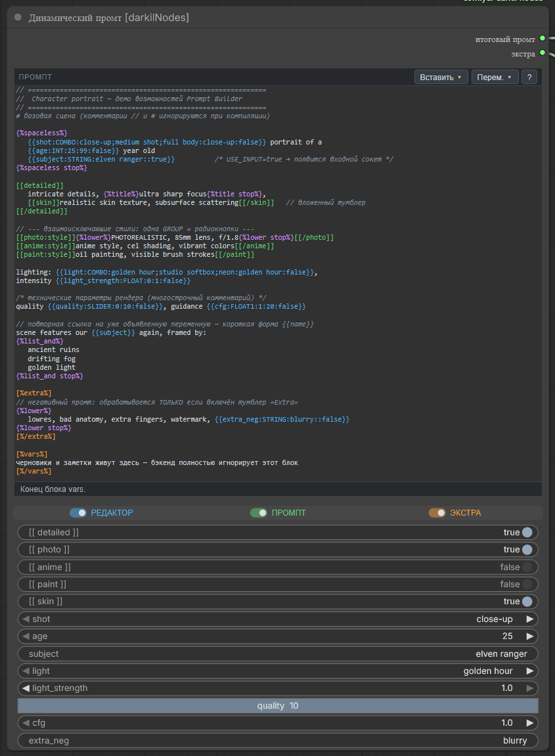Enable the [[ anime ]] switch
The width and height of the screenshot is (555, 756).
pos(278,567)
